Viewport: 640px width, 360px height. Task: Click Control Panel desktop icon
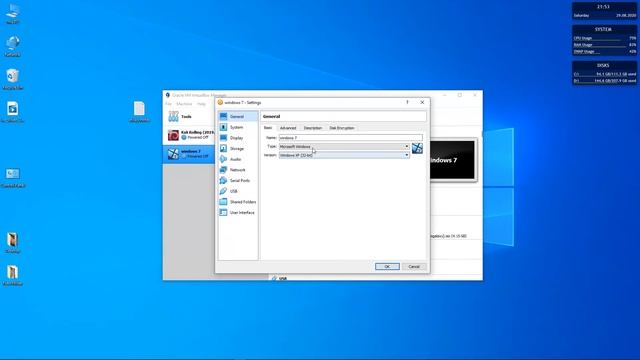[x=13, y=178]
